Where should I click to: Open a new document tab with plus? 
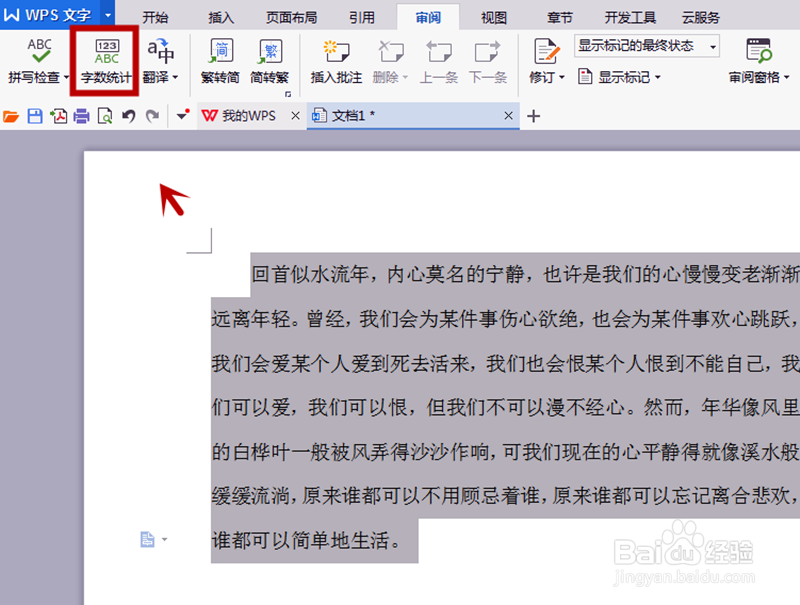tap(533, 116)
